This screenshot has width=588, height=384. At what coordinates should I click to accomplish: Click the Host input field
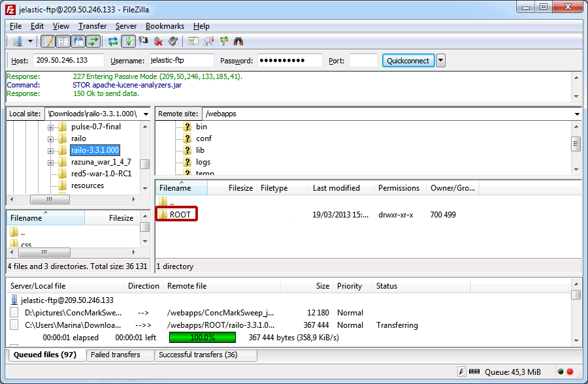coord(68,60)
